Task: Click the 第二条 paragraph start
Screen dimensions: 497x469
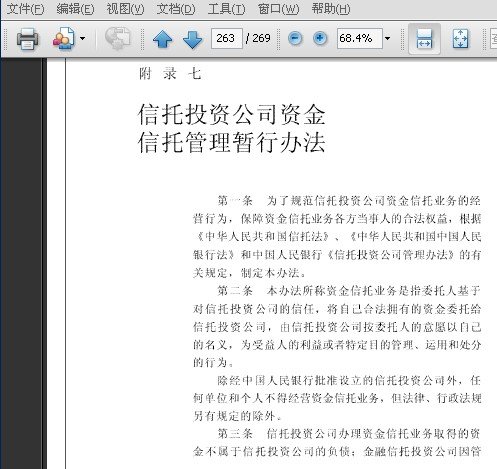Action: click(235, 291)
